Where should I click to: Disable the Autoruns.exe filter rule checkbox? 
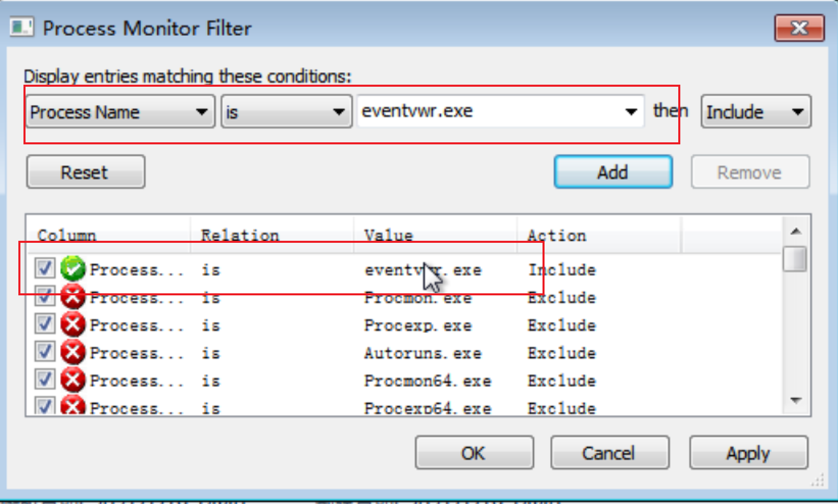[44, 351]
